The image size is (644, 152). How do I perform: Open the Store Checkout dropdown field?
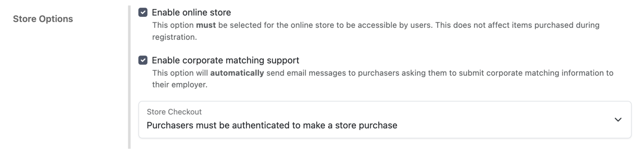pyautogui.click(x=385, y=119)
